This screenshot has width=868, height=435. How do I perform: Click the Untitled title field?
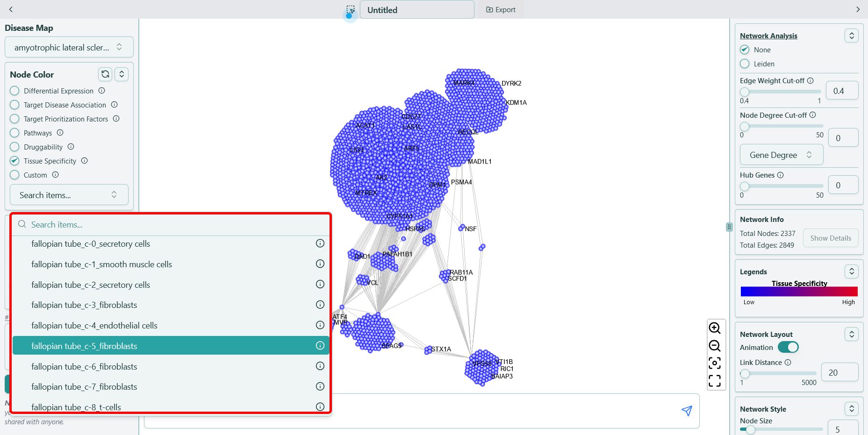click(416, 9)
